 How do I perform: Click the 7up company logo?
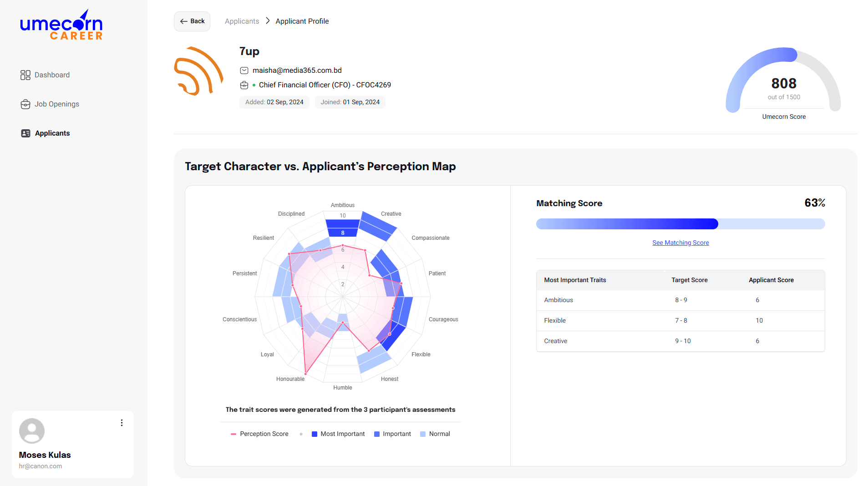click(199, 71)
